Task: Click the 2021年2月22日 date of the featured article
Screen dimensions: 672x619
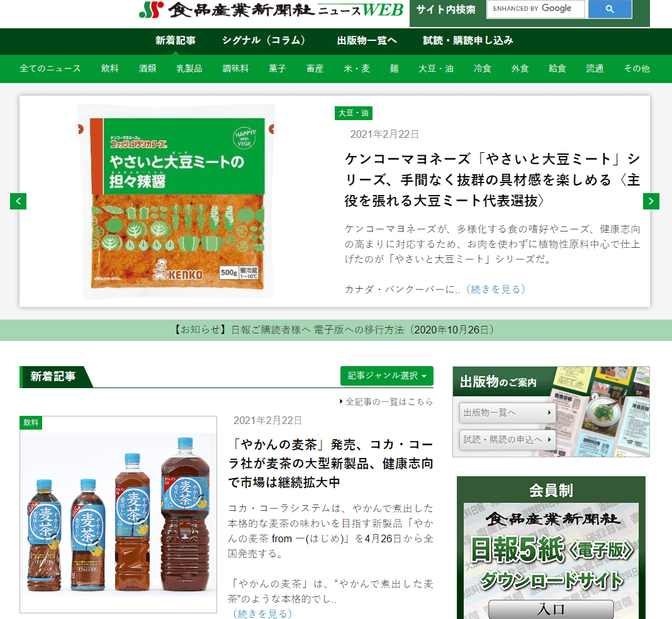Action: click(384, 135)
